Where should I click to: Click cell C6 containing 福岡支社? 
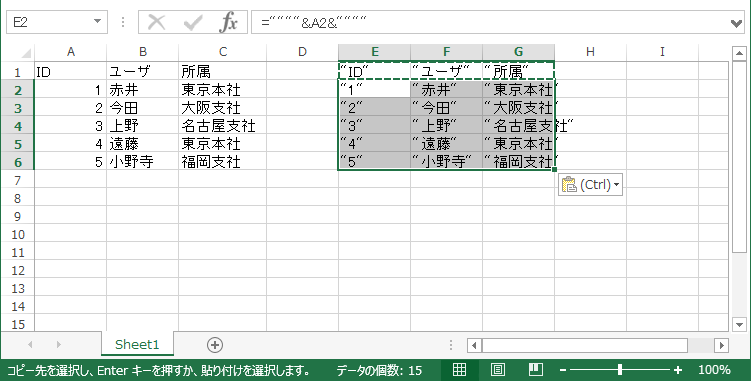[223, 162]
